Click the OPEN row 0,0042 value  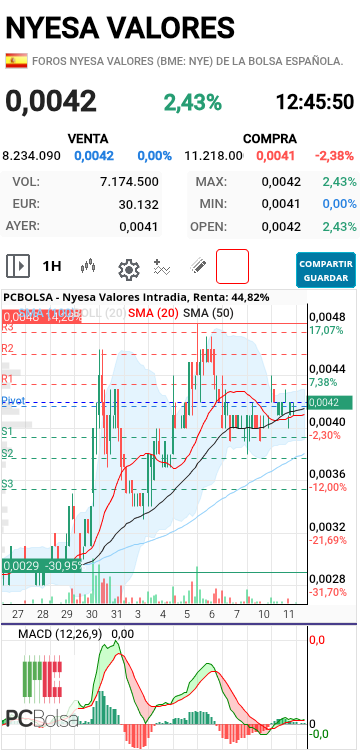pyautogui.click(x=281, y=227)
